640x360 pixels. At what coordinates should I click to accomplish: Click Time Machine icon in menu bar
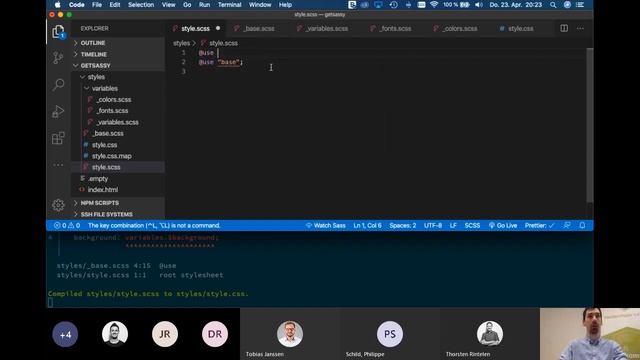393,5
